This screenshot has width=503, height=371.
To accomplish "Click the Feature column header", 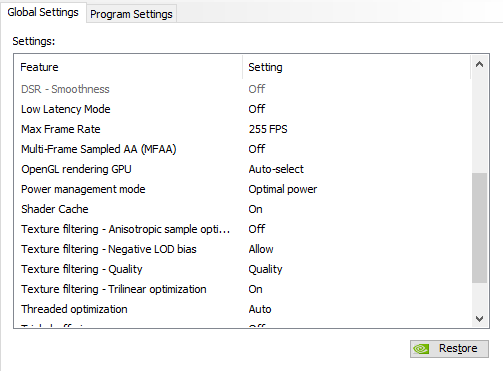I will (128, 67).
